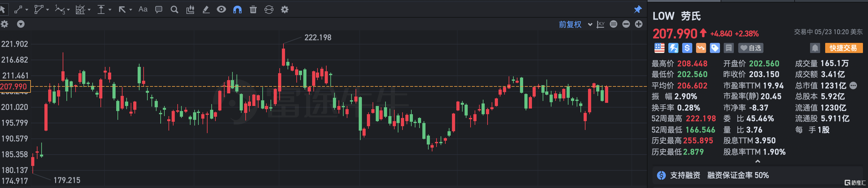
Task: Open dropdown arrow beside polygon tool
Action: click(x=48, y=10)
